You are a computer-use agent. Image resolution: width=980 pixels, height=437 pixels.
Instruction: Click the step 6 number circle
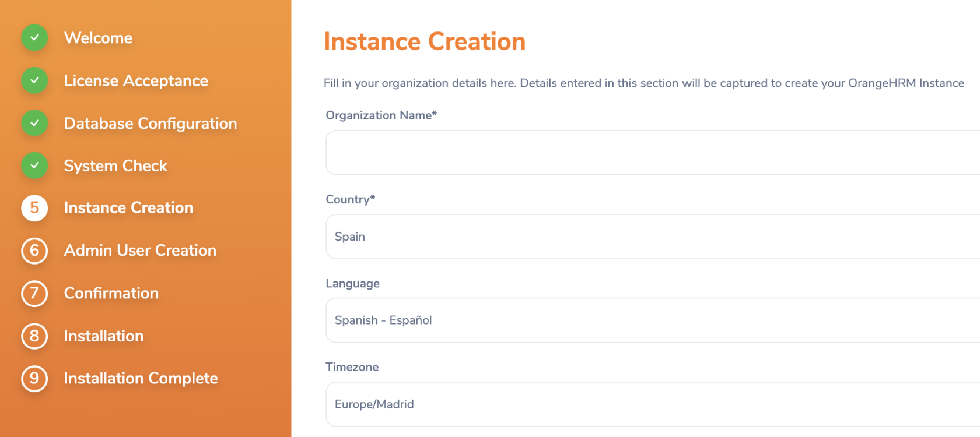[34, 251]
